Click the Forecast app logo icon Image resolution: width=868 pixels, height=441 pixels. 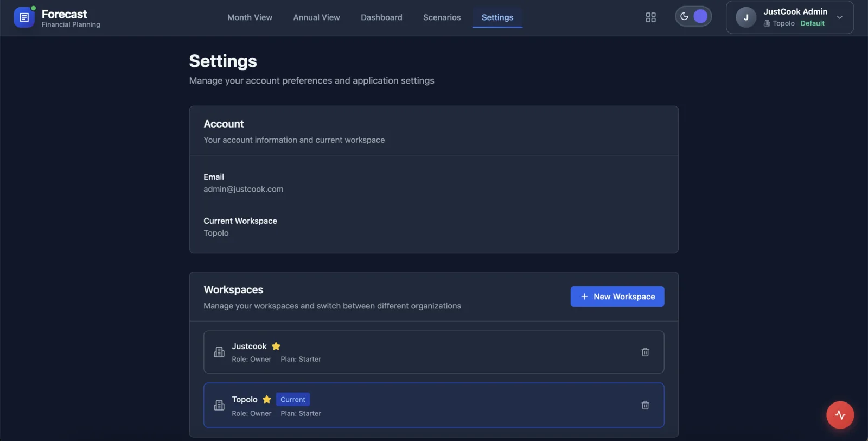tap(24, 17)
